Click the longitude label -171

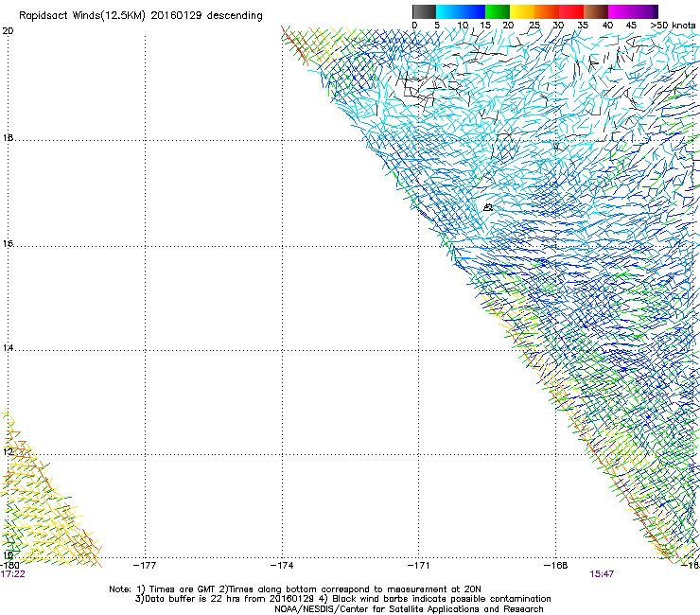(x=418, y=566)
